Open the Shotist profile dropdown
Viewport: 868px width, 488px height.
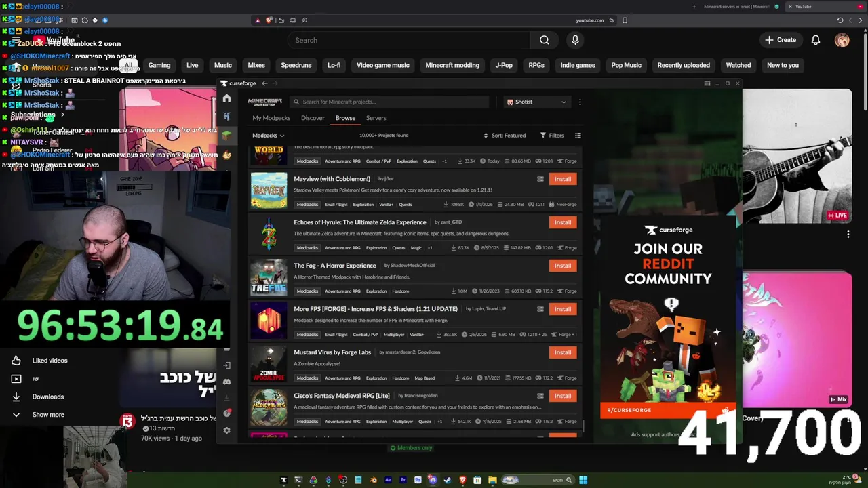536,102
